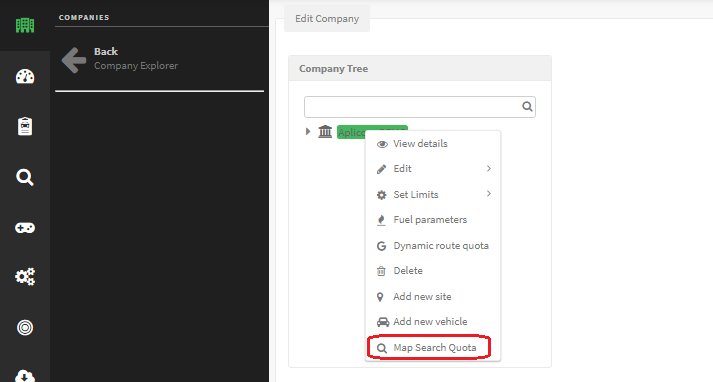Open the concentric target icon in sidebar
The image size is (713, 382).
[x=25, y=327]
